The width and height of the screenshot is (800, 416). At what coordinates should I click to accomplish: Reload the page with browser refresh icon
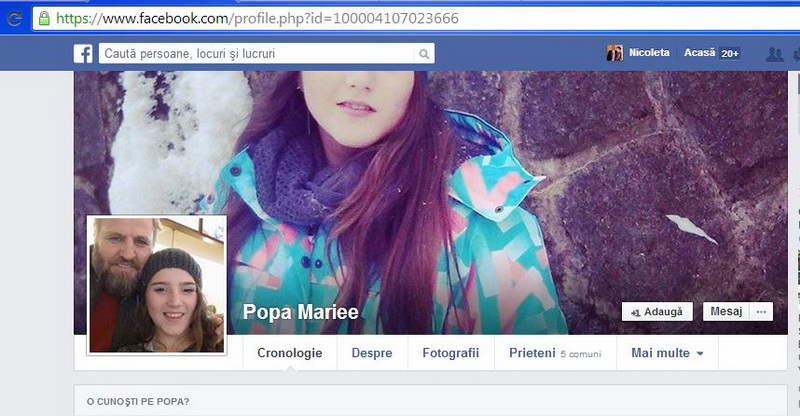[14, 18]
